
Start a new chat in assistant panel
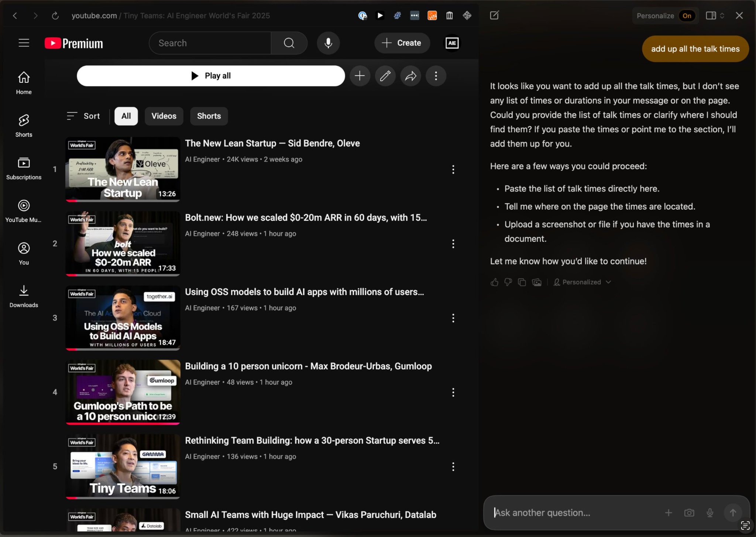pyautogui.click(x=494, y=16)
